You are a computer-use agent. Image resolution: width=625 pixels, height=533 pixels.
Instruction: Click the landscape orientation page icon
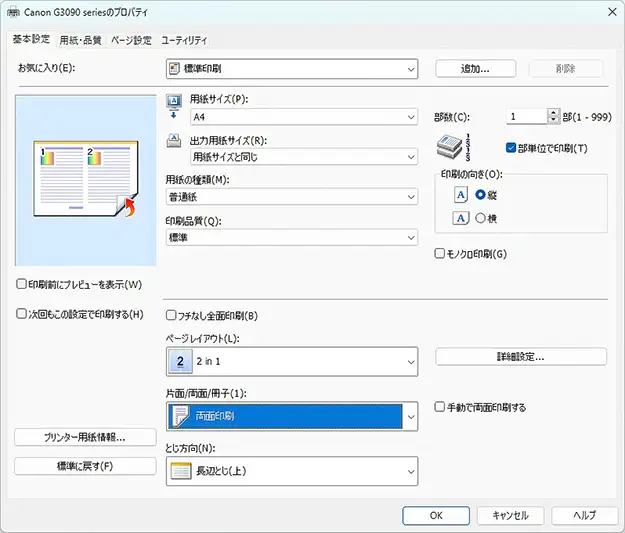click(x=461, y=218)
